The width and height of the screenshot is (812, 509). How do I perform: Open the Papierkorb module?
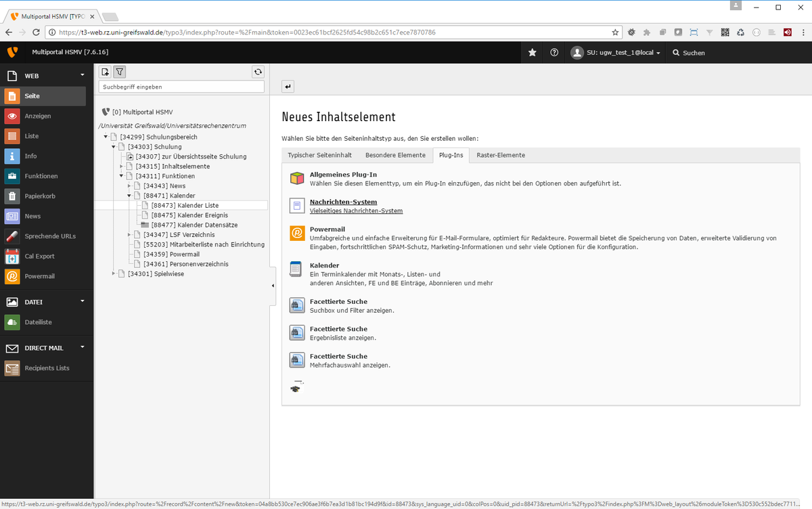(x=40, y=196)
